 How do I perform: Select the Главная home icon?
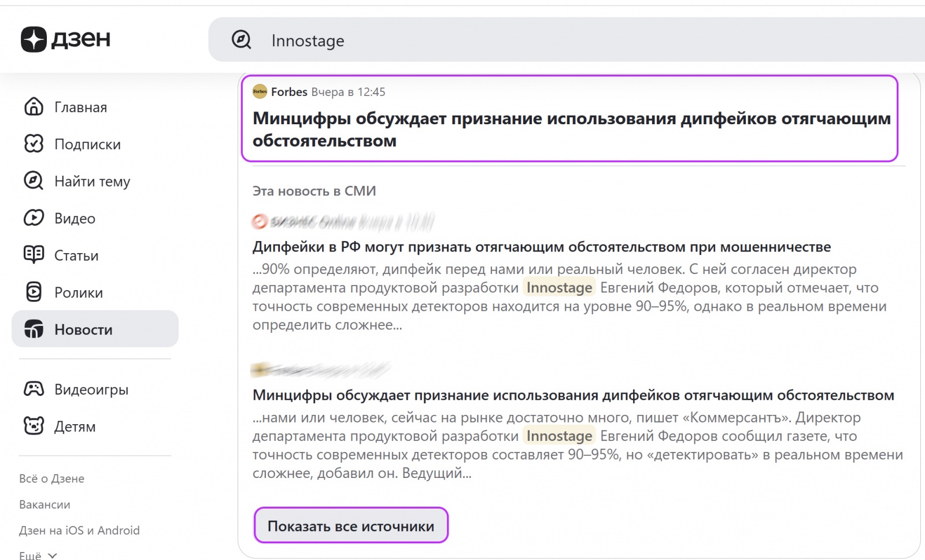pos(34,107)
